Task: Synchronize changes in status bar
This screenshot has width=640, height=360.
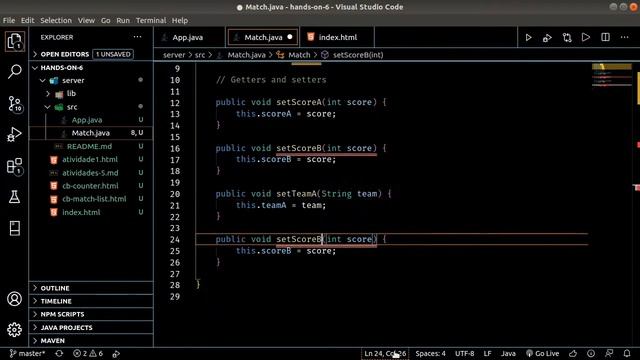Action: point(59,353)
